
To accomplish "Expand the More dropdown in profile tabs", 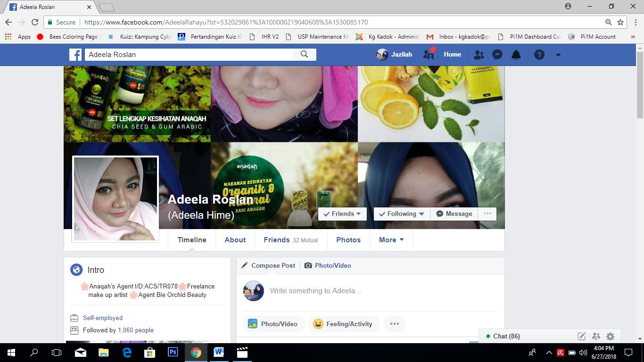I will pyautogui.click(x=391, y=240).
